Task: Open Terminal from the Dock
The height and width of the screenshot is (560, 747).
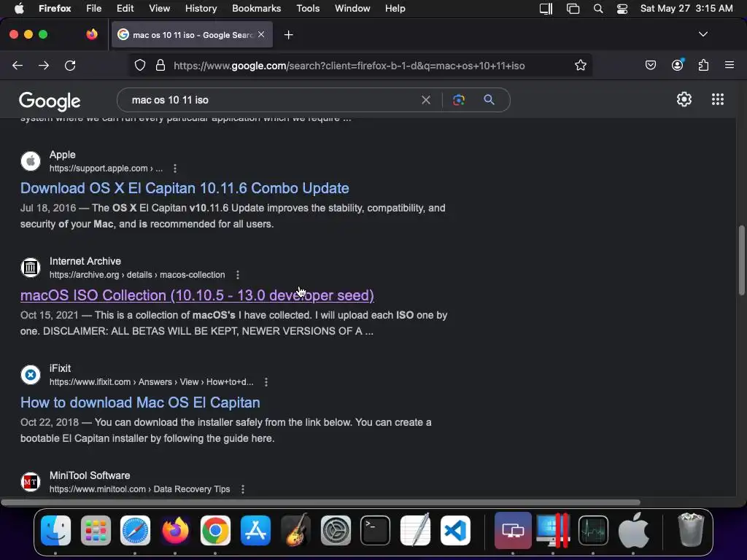Action: coord(376,530)
